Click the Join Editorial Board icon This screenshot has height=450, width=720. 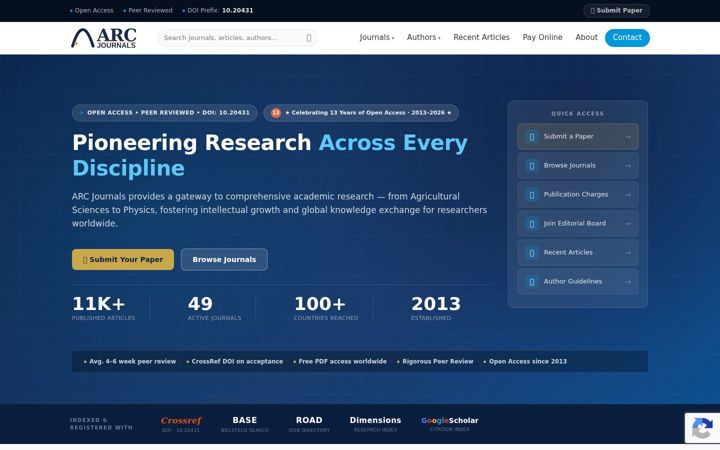(x=532, y=224)
